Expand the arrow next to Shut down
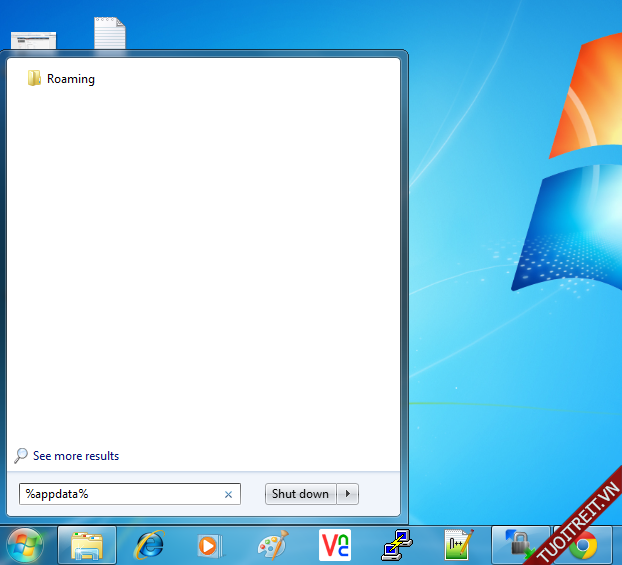Image resolution: width=622 pixels, height=565 pixels. click(347, 494)
